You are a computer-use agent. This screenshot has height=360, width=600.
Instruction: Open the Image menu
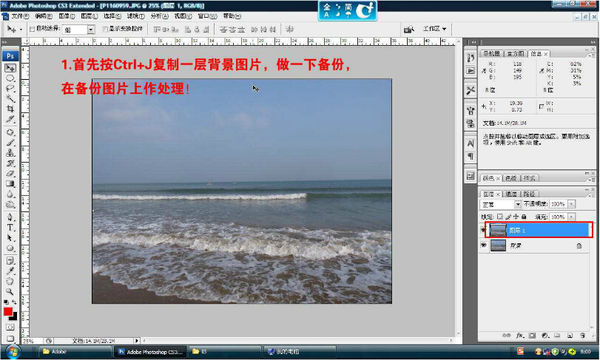[x=66, y=16]
